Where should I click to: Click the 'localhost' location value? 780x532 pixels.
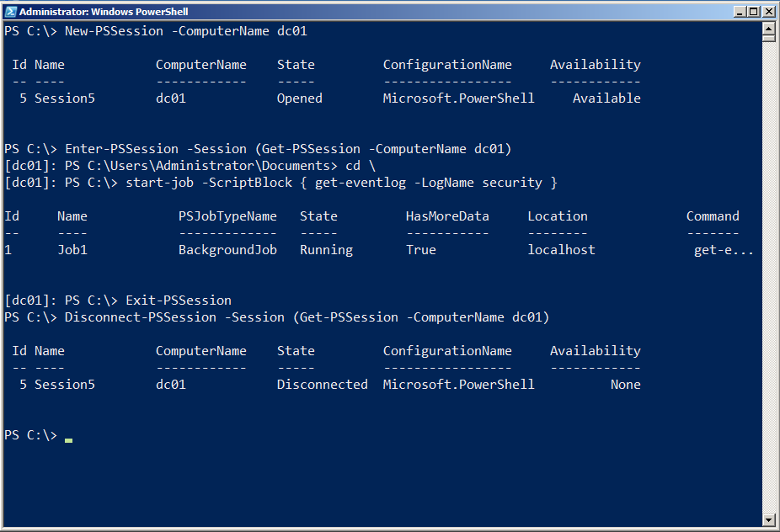tap(561, 250)
